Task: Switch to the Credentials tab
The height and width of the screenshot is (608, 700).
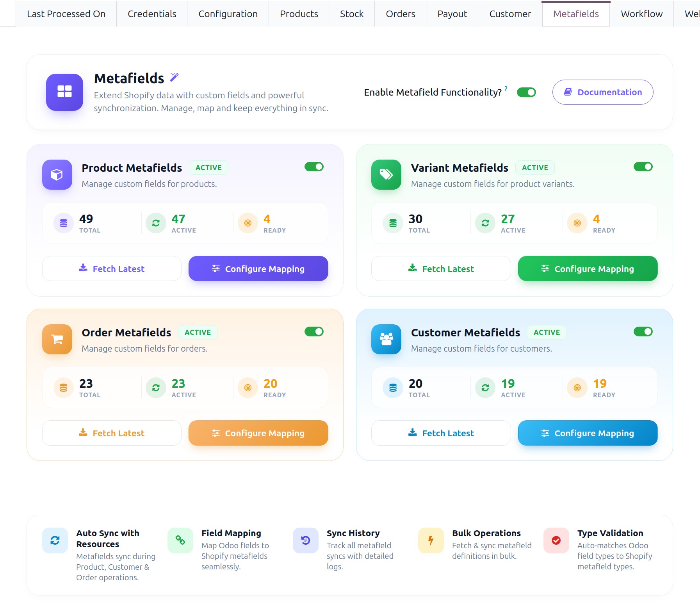Action: coord(152,14)
